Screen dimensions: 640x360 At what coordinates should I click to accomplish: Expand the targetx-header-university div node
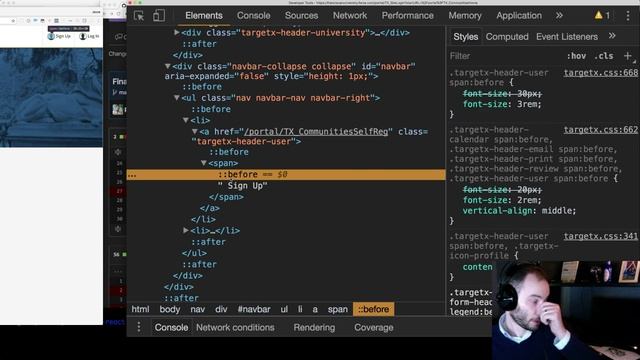tap(177, 32)
